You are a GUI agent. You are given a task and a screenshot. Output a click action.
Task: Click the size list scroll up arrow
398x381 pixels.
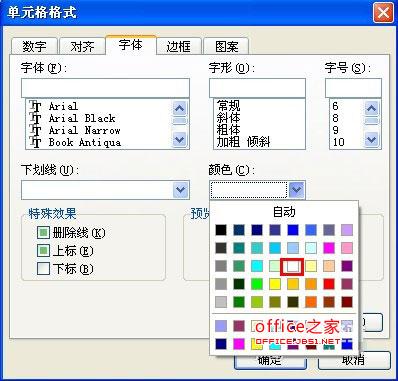(371, 108)
